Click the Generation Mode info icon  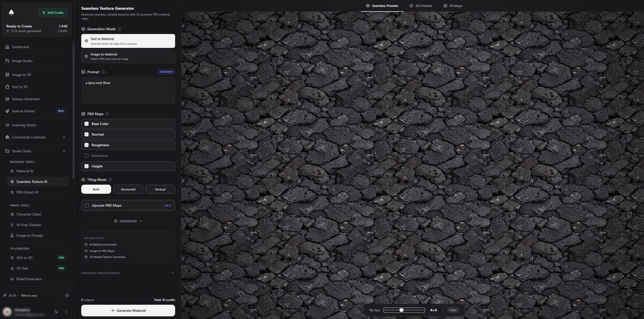(119, 29)
